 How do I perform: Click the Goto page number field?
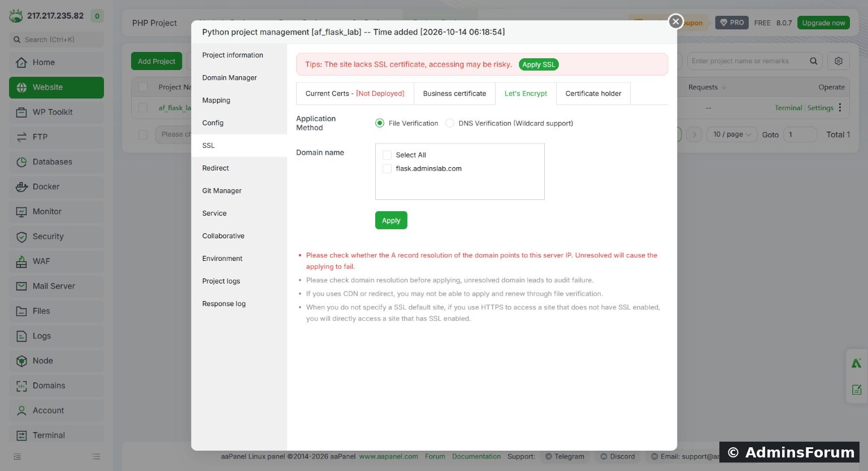click(x=800, y=134)
